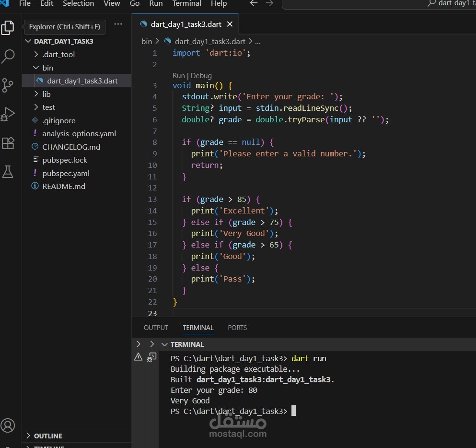The height and width of the screenshot is (448, 476).
Task: Go back using the left arrow
Action: tap(254, 3)
